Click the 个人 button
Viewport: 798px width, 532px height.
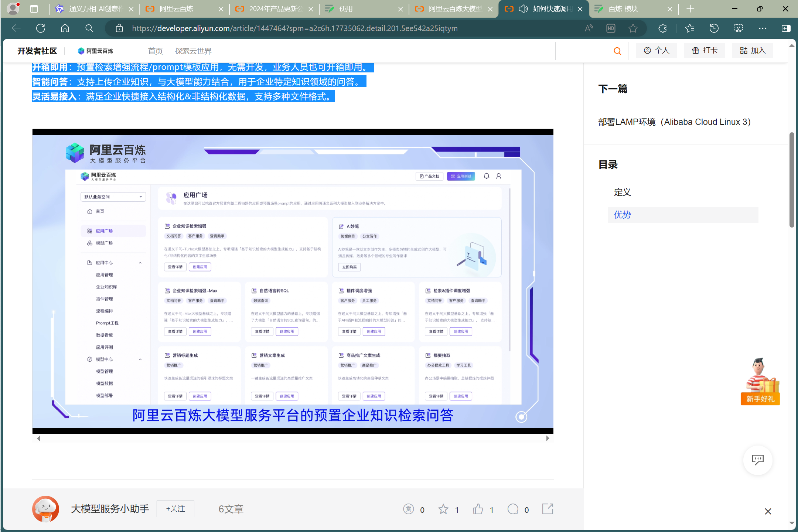coord(656,51)
